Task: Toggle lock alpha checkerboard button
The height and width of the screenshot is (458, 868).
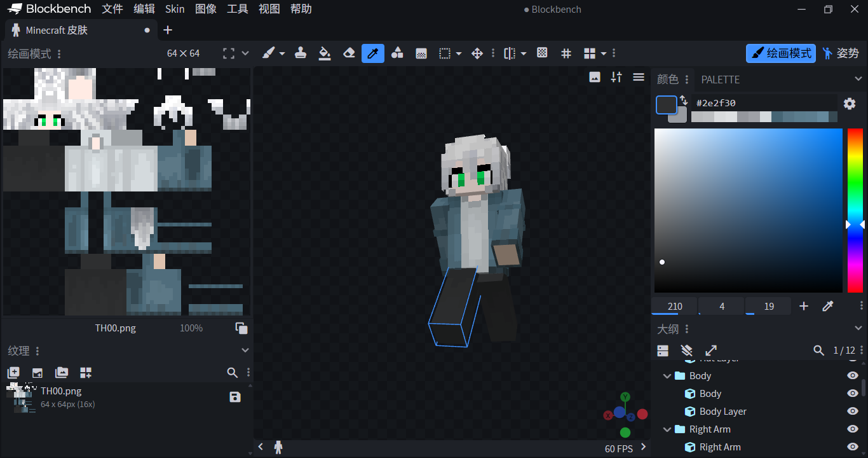Action: (x=542, y=53)
